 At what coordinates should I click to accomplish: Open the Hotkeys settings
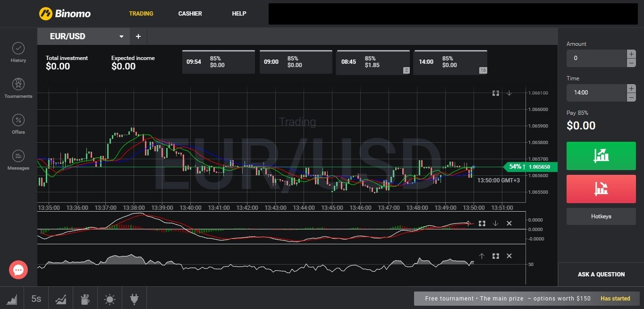point(601,216)
